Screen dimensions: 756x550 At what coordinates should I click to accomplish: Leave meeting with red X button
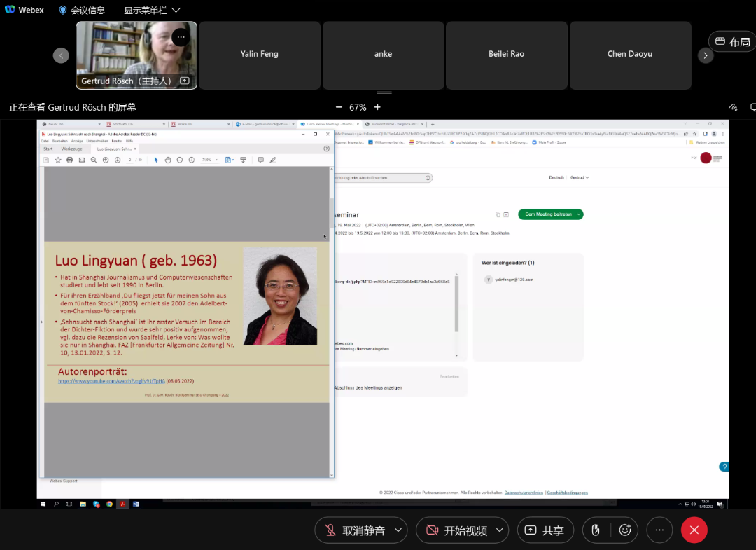pyautogui.click(x=694, y=530)
